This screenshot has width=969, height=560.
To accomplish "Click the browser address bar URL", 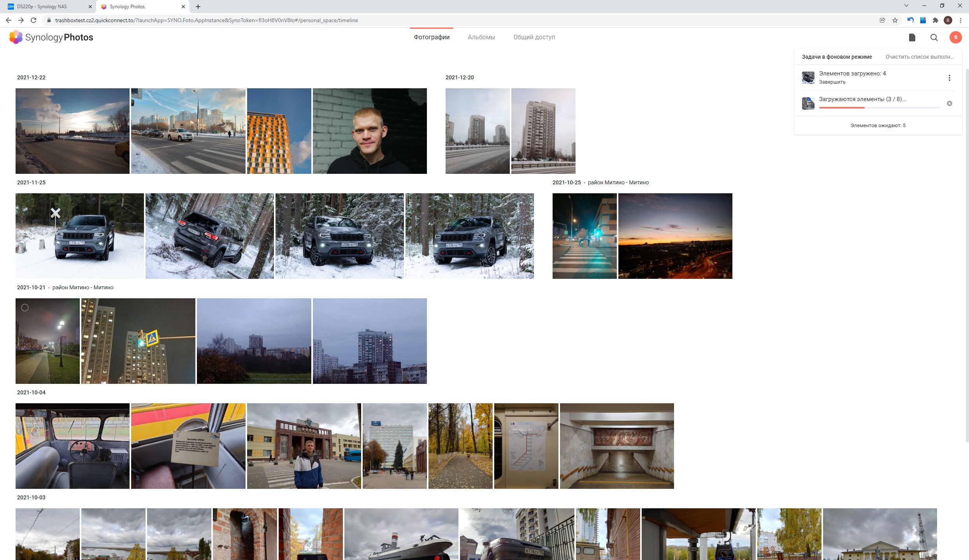I will coord(207,20).
